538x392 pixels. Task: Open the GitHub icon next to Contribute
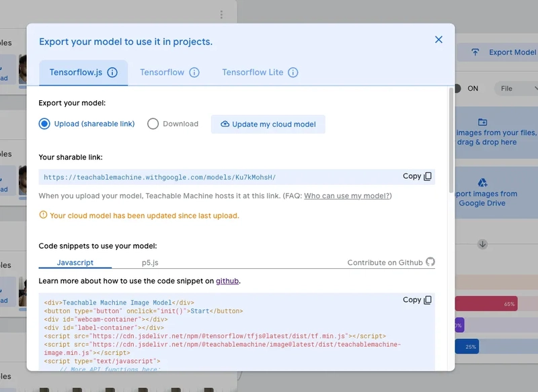(430, 262)
